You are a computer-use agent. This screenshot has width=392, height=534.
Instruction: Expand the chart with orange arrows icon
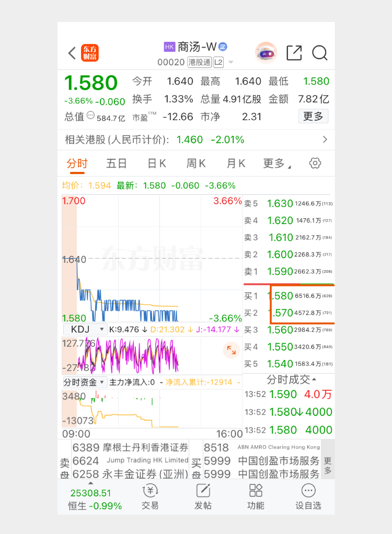[x=231, y=350]
